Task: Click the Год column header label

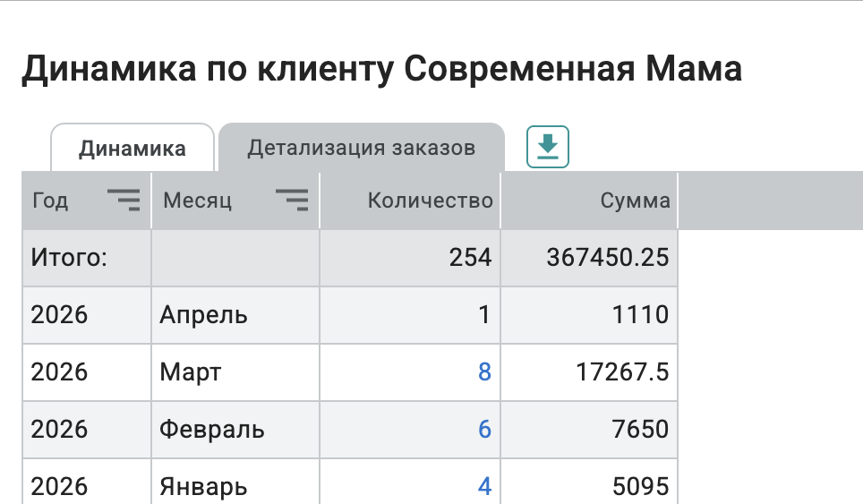Action: (50, 201)
